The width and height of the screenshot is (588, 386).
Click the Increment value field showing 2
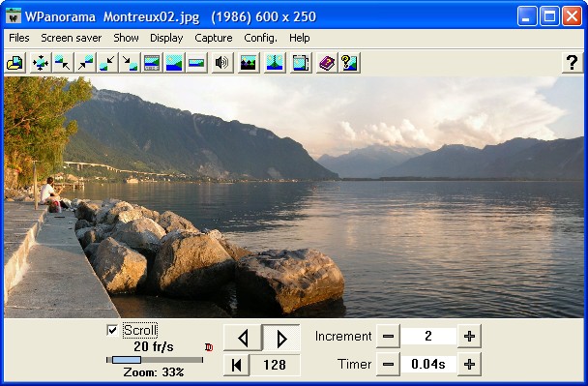pos(428,336)
